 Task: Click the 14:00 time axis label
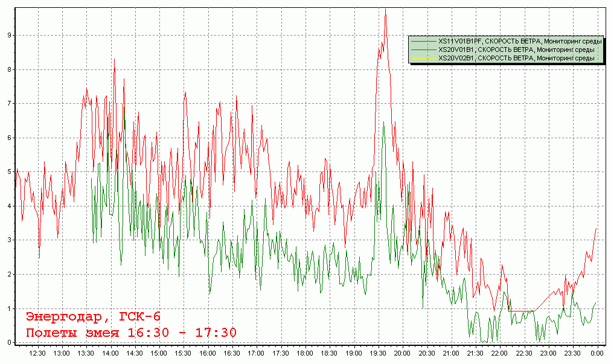pos(110,353)
